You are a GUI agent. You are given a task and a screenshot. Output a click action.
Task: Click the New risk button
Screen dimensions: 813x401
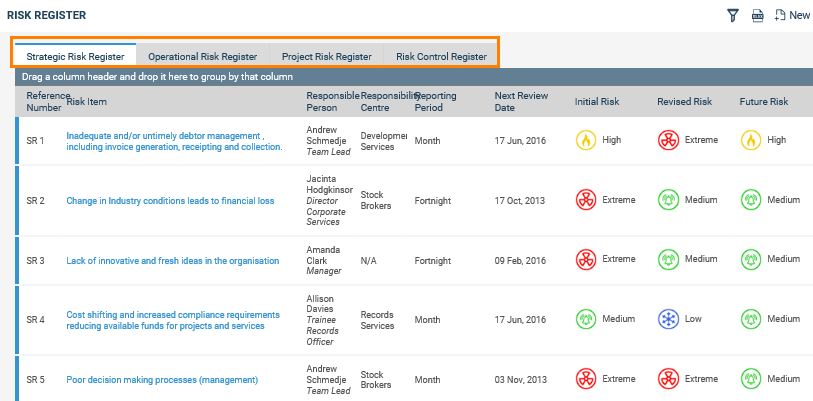[792, 15]
